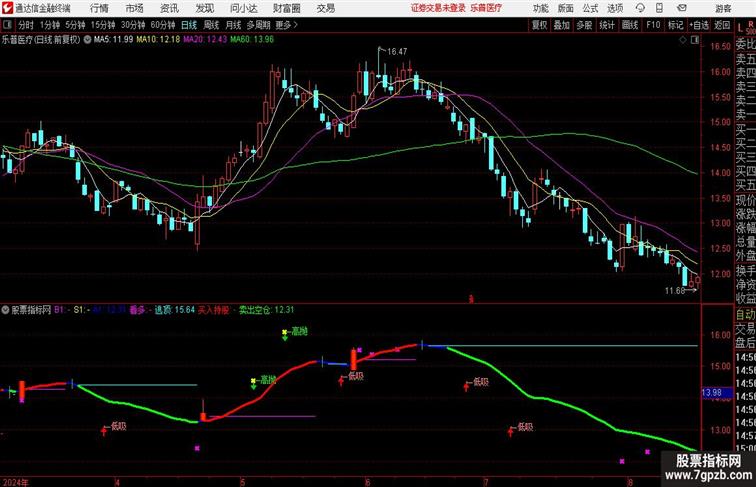Click the 2024年 date axis label
This screenshot has width=756, height=487.
(x=15, y=482)
